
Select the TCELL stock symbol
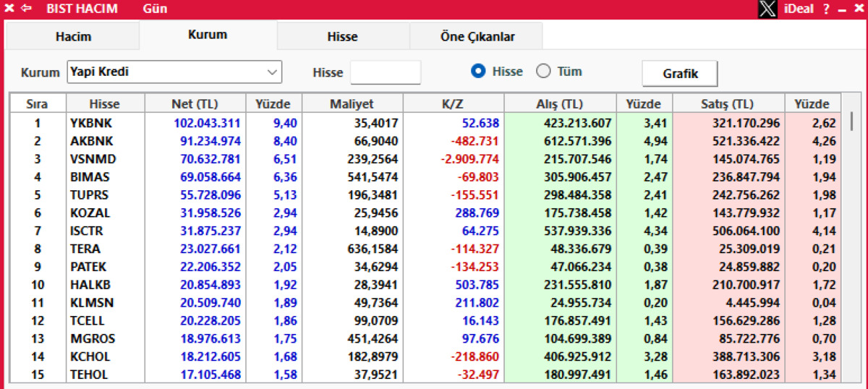pos(88,321)
